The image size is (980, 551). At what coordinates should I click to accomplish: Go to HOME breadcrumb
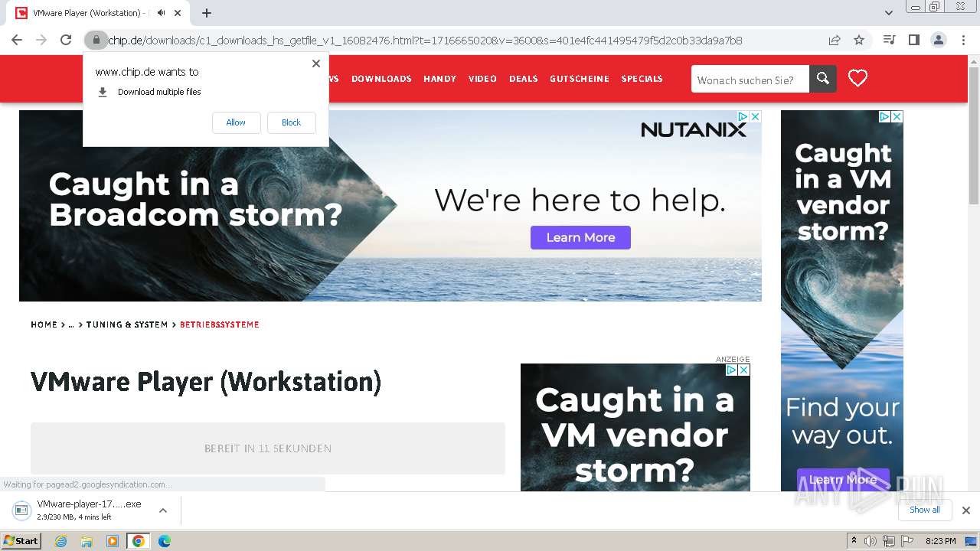coord(44,324)
